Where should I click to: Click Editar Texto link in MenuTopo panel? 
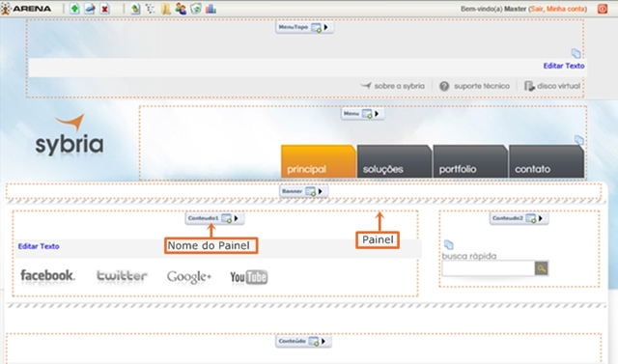click(x=564, y=66)
